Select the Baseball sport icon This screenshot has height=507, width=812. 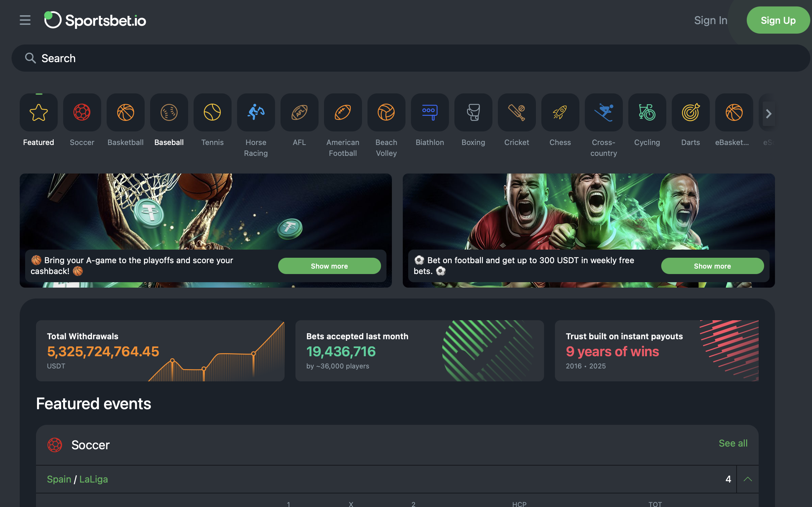169,112
